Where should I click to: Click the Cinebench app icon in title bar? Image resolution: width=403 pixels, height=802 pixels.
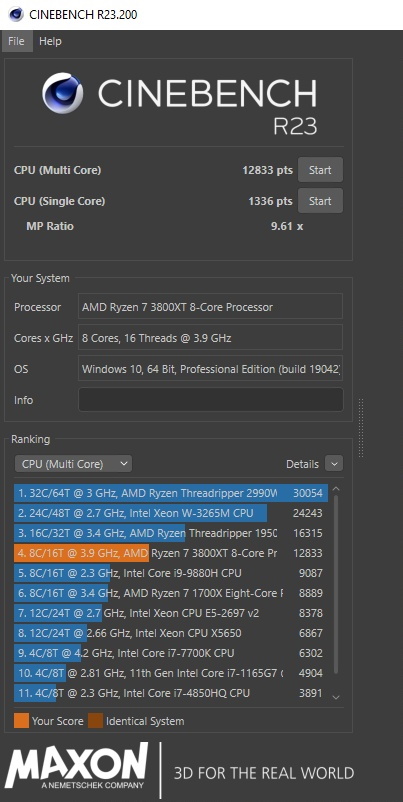click(x=16, y=14)
